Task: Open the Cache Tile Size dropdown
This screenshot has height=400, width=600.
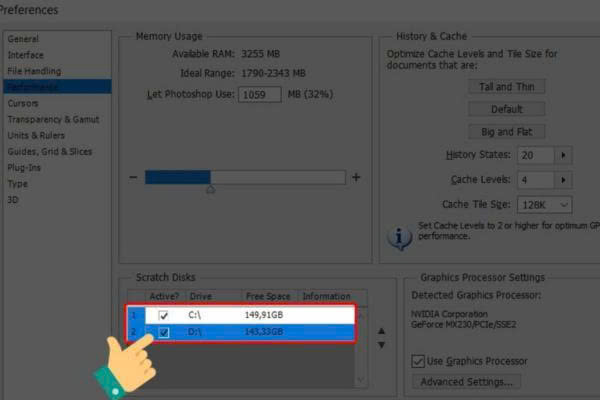Action: click(545, 205)
